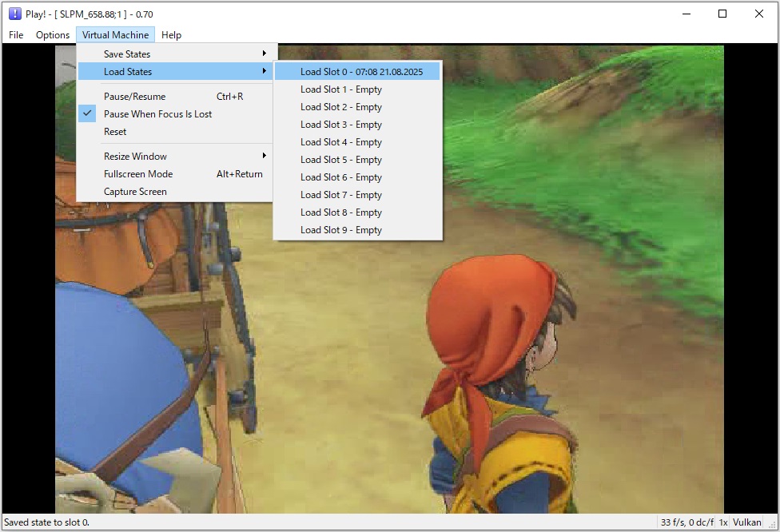Open the Help menu
Screen dimensions: 780x532
pos(171,35)
